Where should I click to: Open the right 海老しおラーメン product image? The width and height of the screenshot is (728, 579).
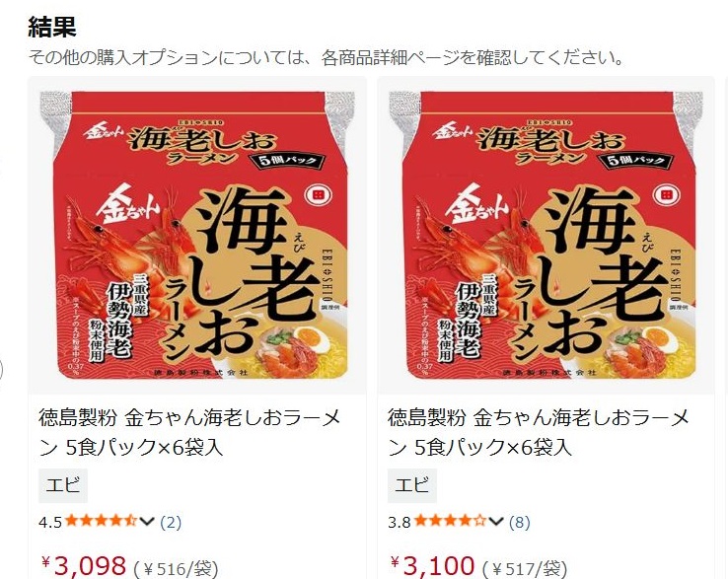[x=546, y=236]
